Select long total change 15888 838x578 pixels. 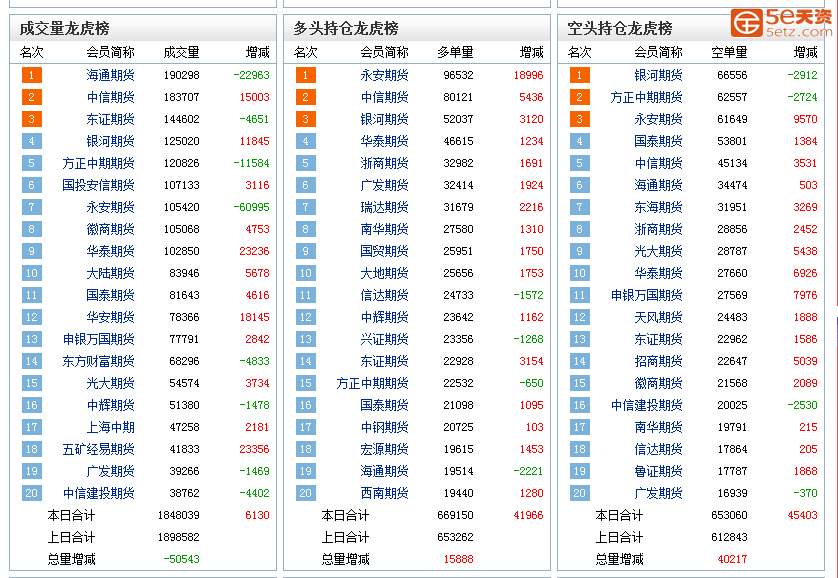click(x=459, y=559)
